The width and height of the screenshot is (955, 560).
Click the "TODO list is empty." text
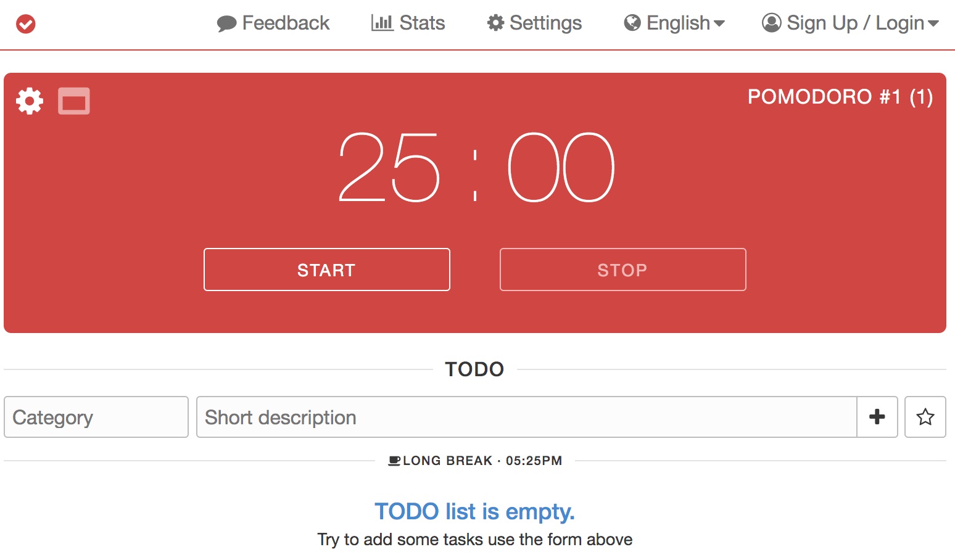[x=474, y=511]
